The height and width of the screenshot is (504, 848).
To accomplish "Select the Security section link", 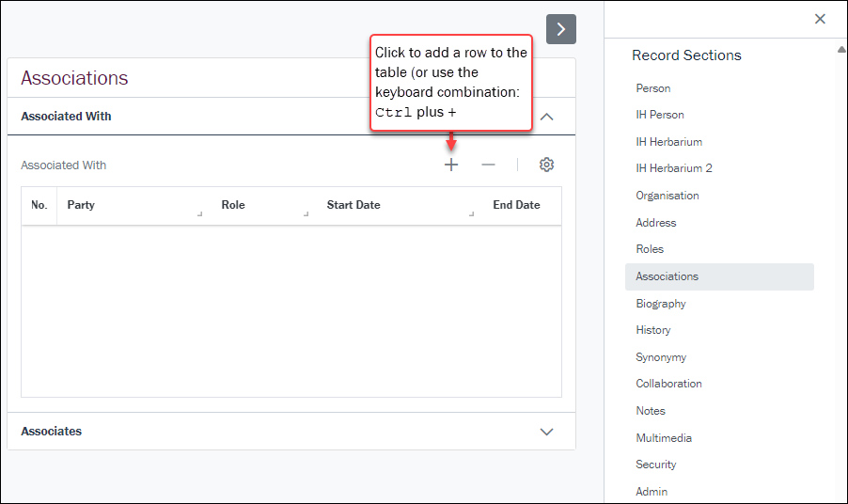I will [x=656, y=465].
